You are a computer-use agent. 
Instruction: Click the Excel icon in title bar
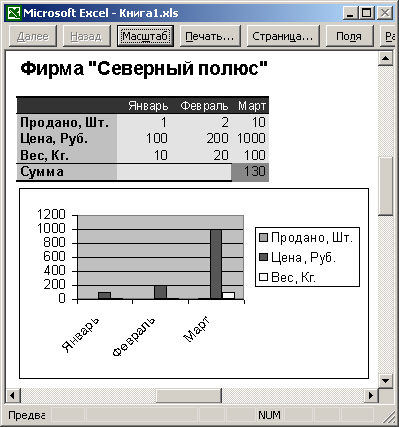14,13
